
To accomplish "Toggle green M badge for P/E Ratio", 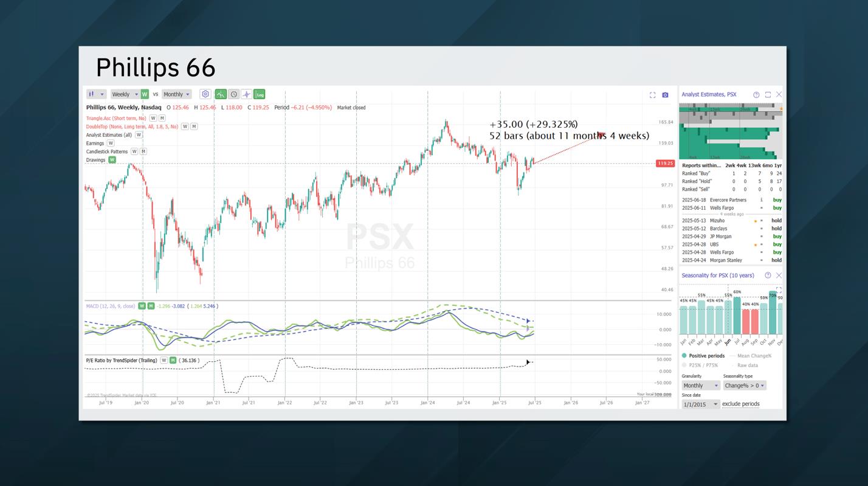I will click(x=173, y=360).
